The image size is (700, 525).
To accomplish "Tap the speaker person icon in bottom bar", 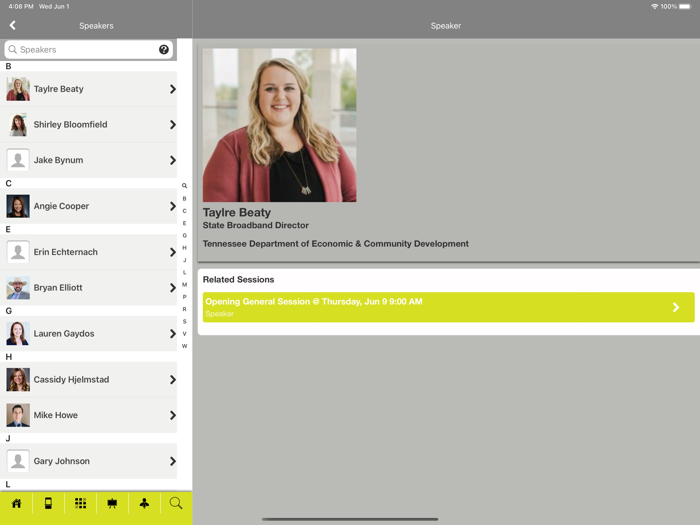I will pos(144,504).
